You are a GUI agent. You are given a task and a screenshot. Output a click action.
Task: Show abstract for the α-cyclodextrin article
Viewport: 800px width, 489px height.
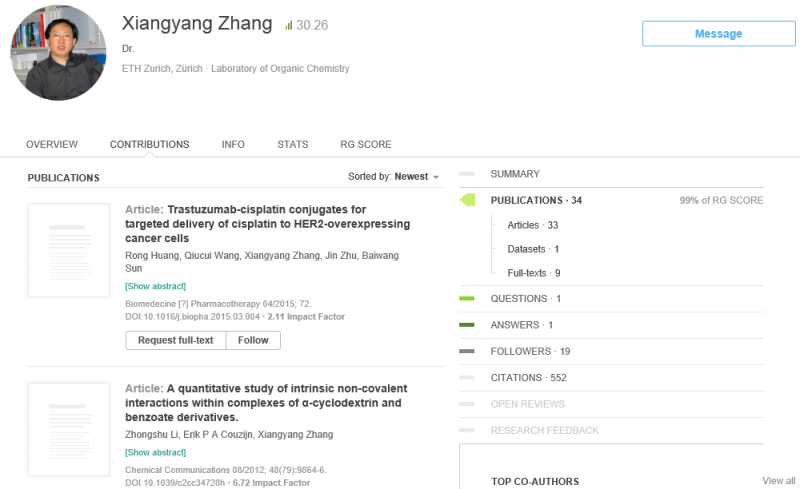155,453
